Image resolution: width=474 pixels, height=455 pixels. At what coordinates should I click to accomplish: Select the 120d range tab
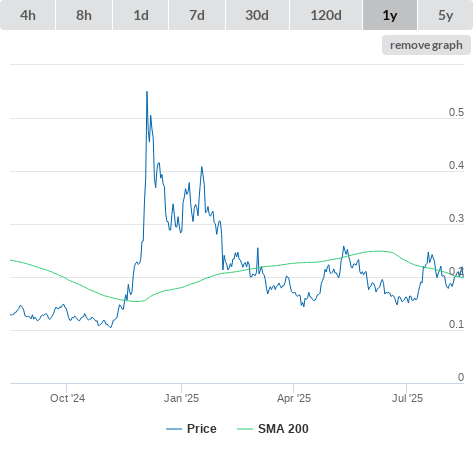pos(326,15)
